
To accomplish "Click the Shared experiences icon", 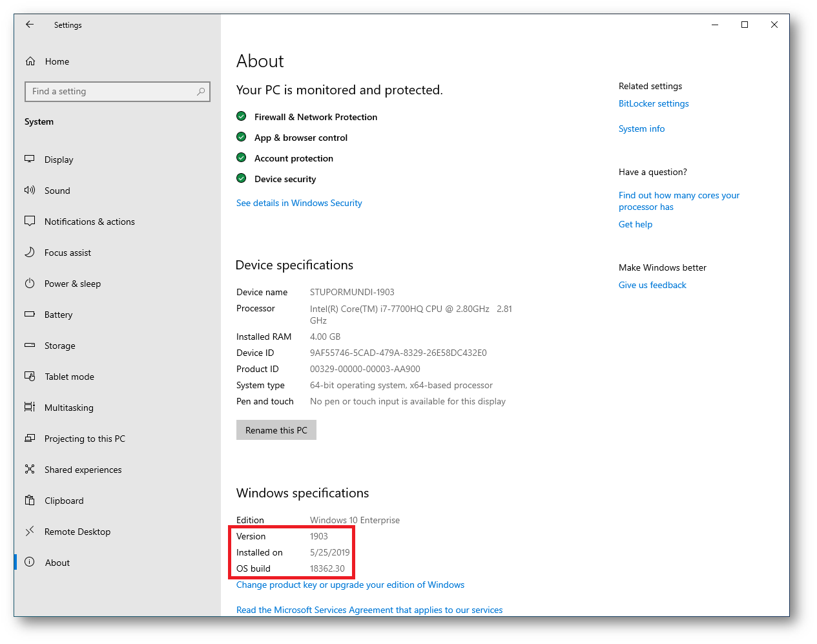I will [x=30, y=469].
